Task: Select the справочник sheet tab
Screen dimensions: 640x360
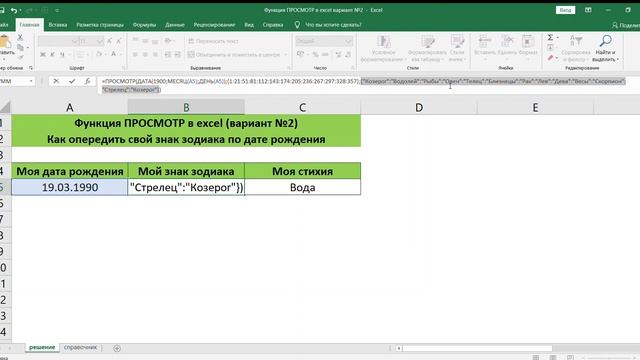Action: [80, 348]
